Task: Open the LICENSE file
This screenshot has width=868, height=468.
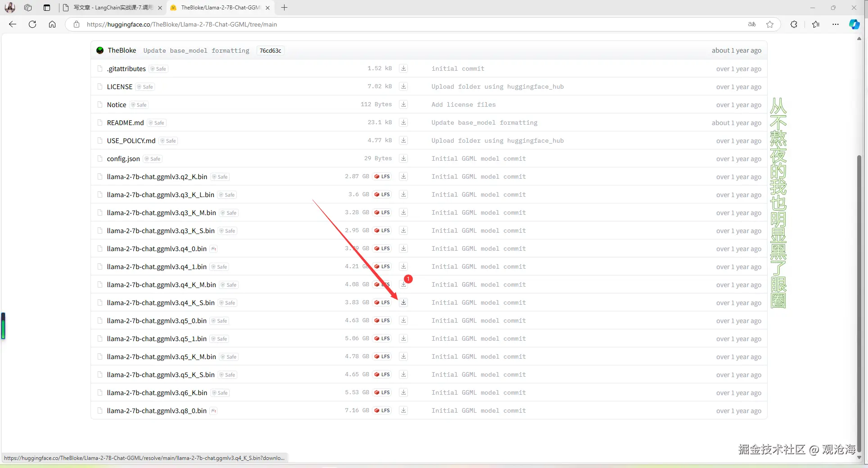Action: [x=120, y=86]
